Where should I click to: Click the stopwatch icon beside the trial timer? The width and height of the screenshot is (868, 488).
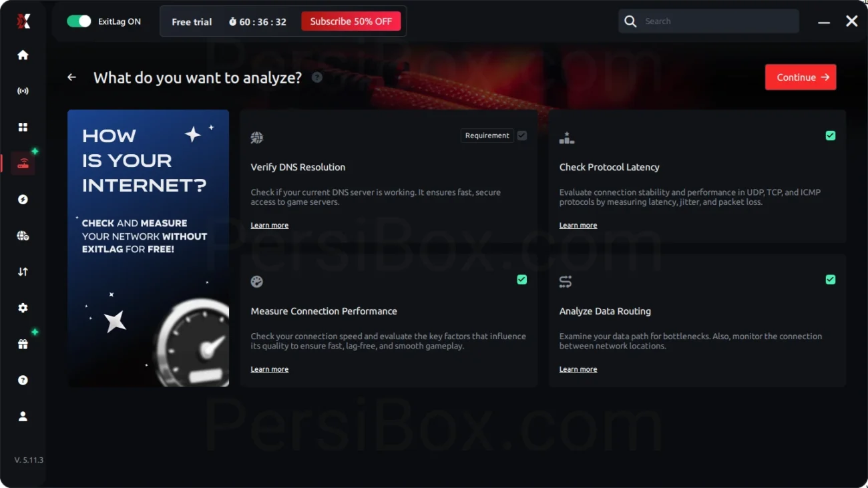click(x=232, y=21)
